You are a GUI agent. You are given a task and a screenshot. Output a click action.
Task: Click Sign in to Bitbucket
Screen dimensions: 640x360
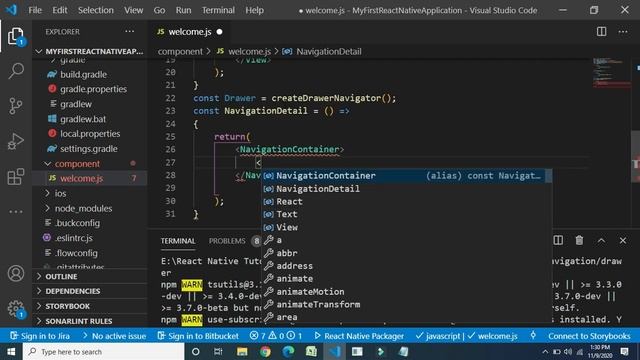[198, 336]
